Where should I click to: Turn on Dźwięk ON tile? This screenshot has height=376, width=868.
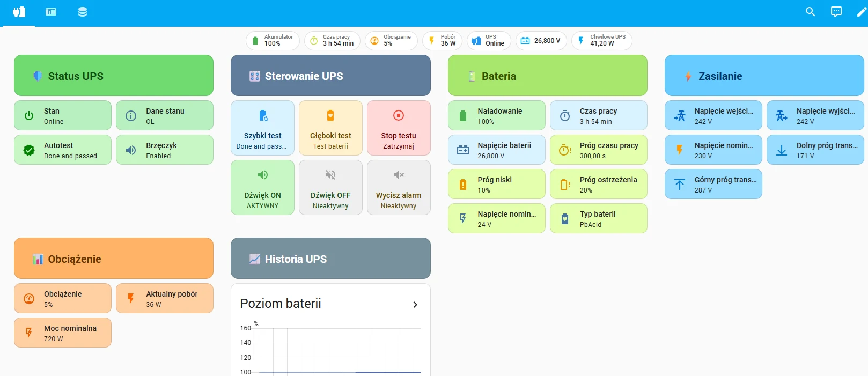[x=262, y=187]
